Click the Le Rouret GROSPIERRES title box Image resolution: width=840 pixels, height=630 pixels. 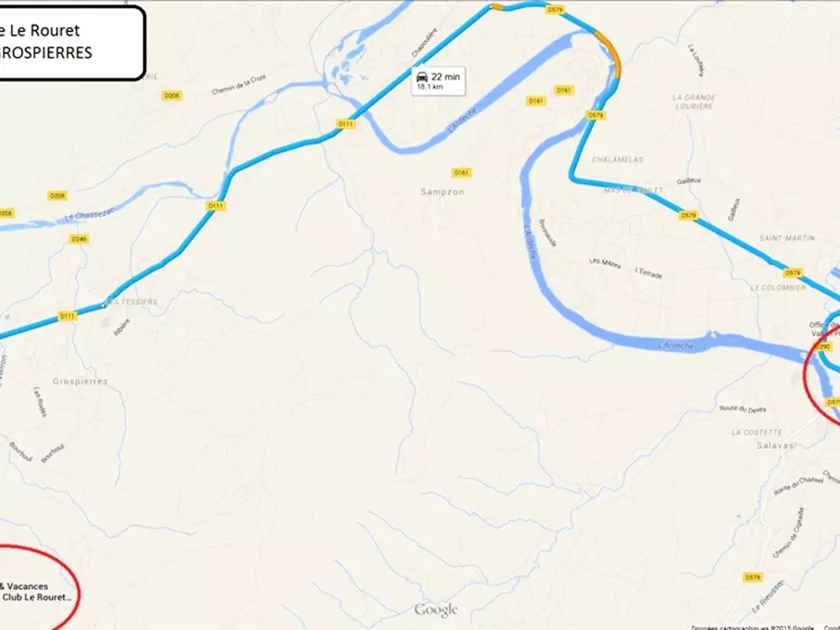[x=71, y=43]
